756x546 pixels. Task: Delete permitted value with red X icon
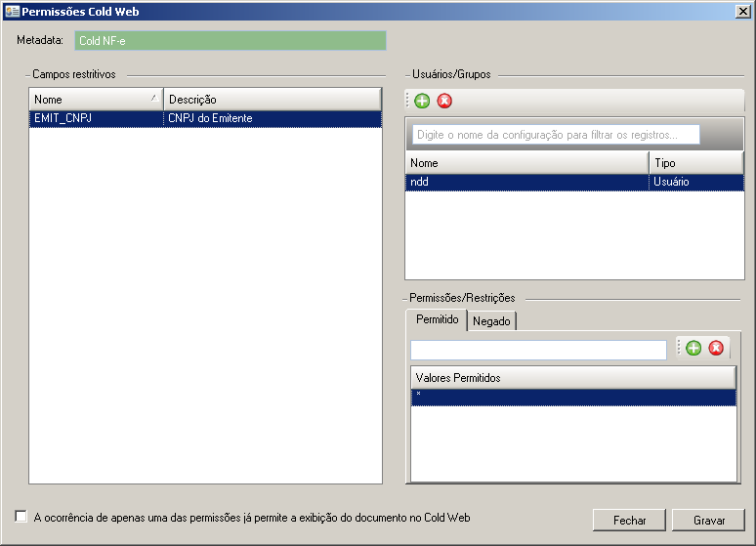click(x=716, y=348)
